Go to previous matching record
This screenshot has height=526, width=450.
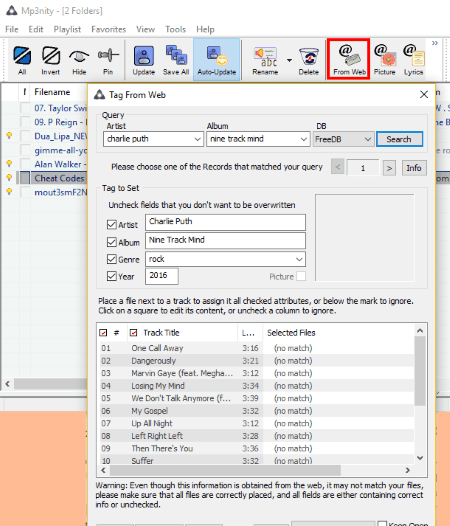pyautogui.click(x=338, y=167)
